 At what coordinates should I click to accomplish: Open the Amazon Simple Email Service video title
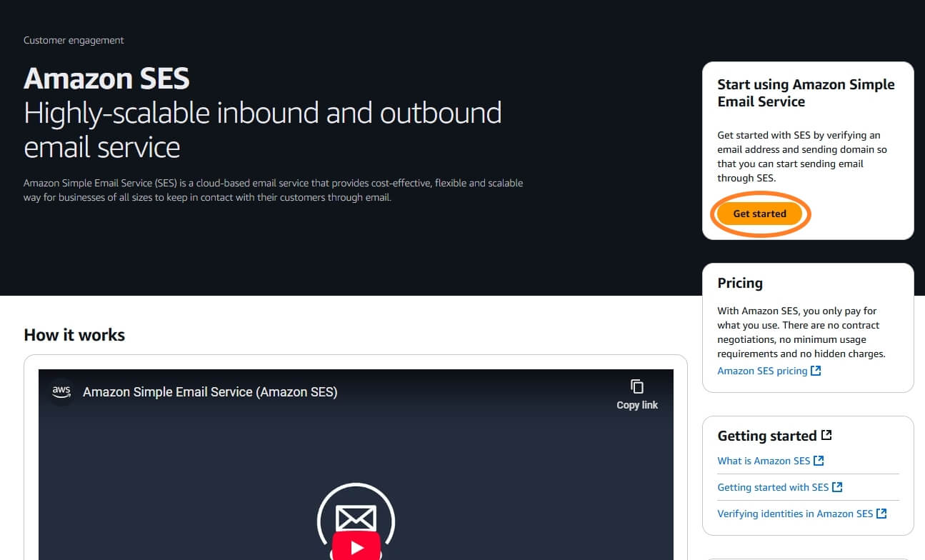210,392
